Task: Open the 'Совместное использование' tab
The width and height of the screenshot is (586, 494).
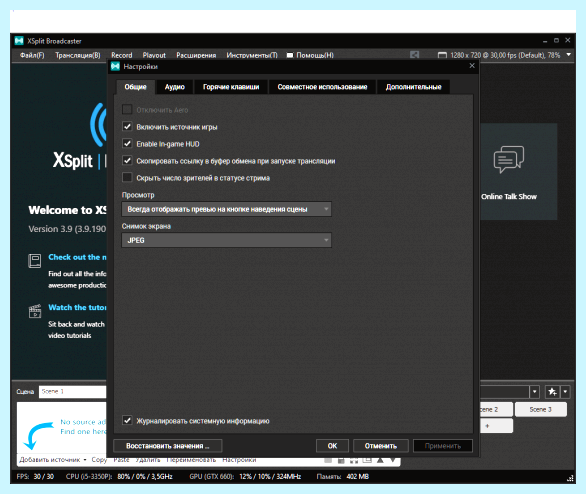Action: [x=322, y=87]
